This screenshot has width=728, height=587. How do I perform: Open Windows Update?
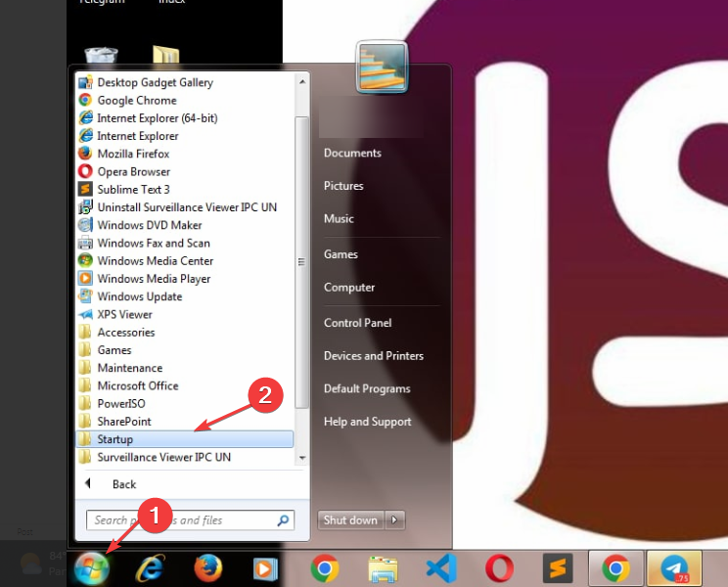pyautogui.click(x=184, y=296)
